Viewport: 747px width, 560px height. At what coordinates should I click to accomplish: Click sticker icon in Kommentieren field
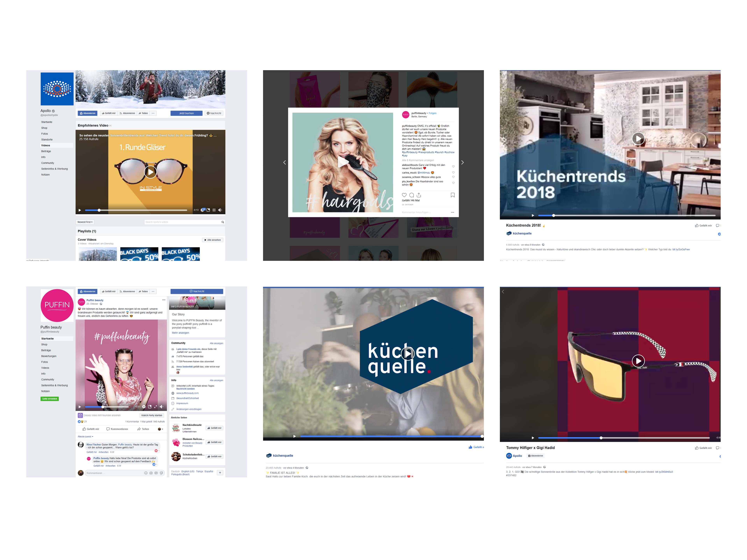(x=161, y=473)
